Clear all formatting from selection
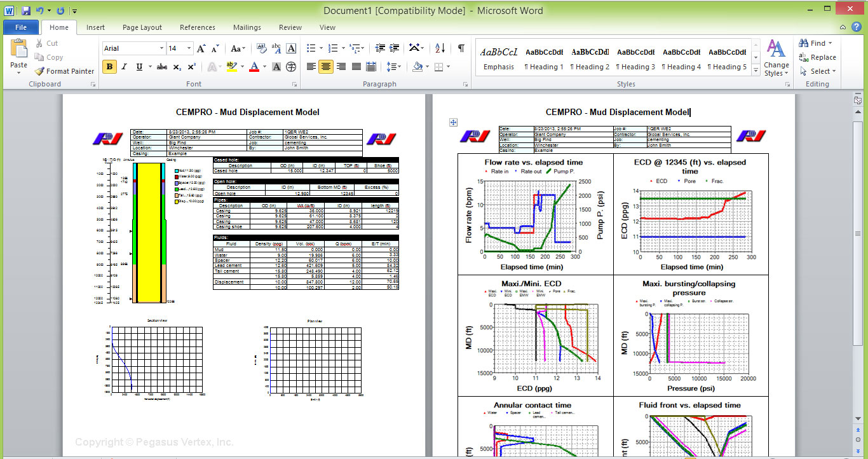 click(261, 48)
